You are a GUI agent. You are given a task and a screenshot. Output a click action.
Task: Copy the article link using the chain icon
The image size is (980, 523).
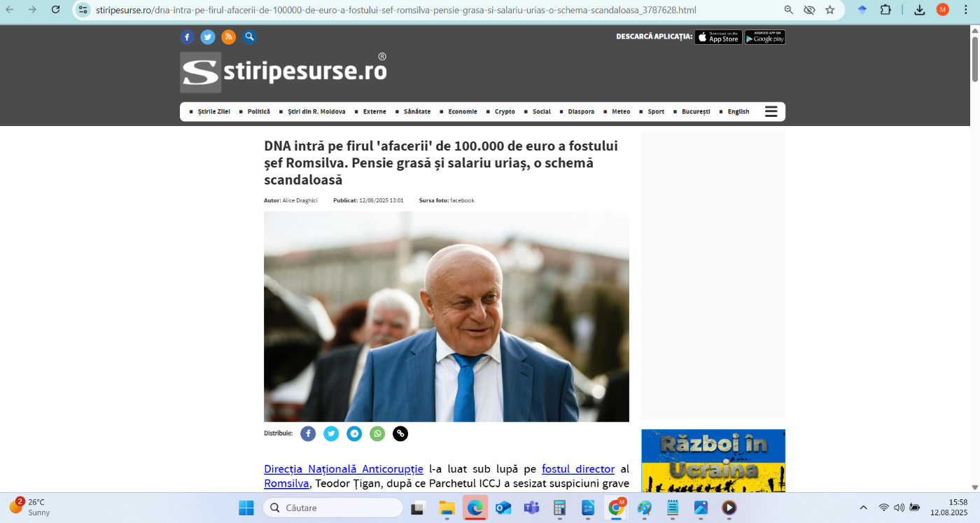click(400, 433)
